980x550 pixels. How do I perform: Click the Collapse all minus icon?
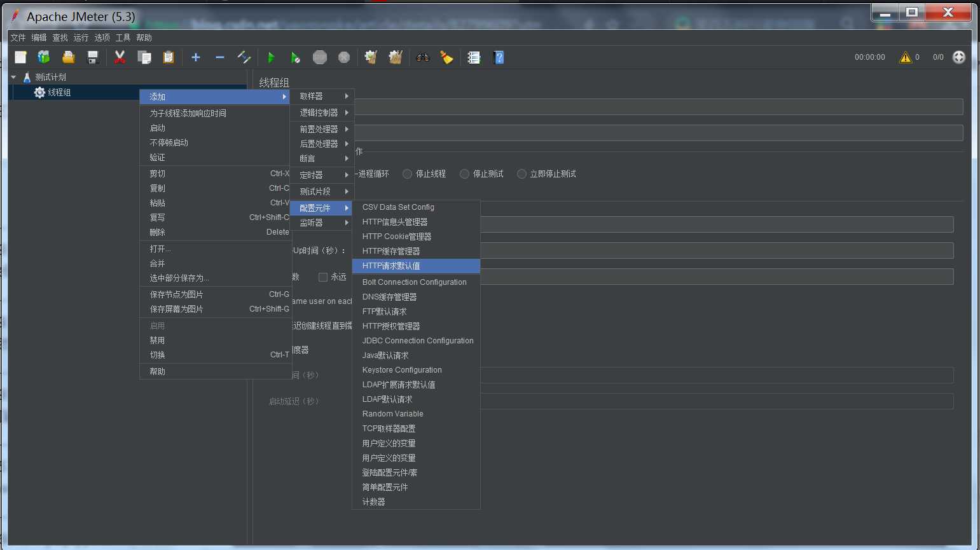[x=220, y=57]
